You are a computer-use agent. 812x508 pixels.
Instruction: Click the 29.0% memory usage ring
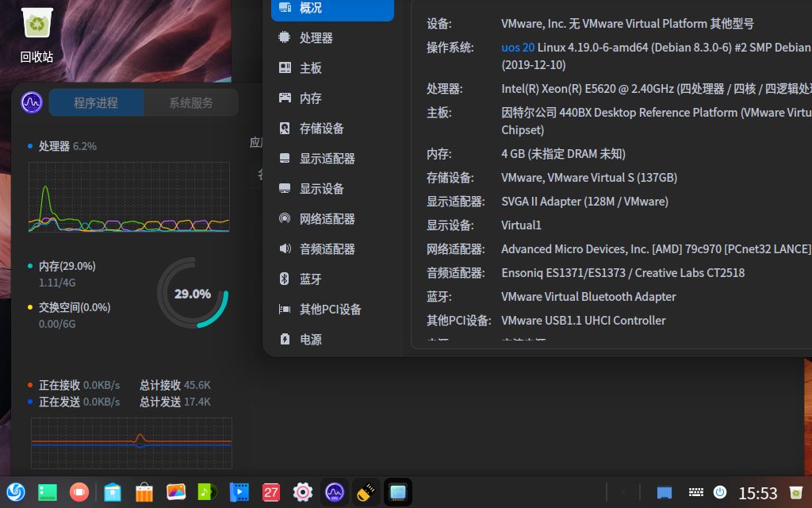[192, 294]
